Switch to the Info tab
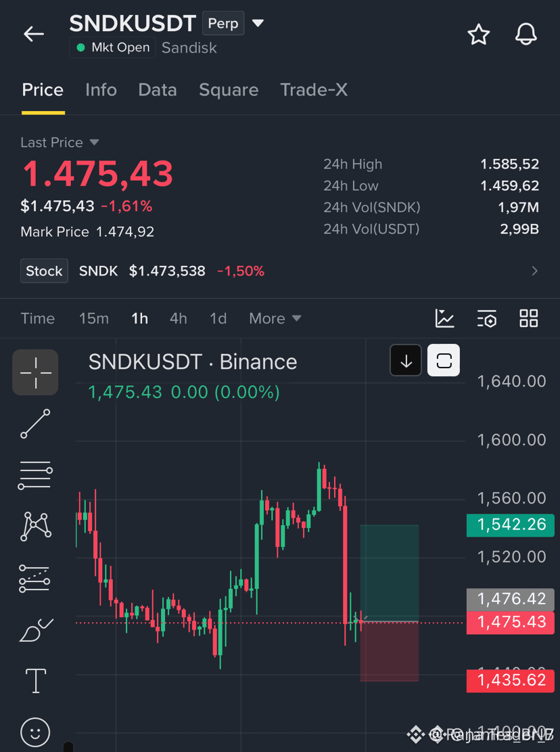 [101, 89]
